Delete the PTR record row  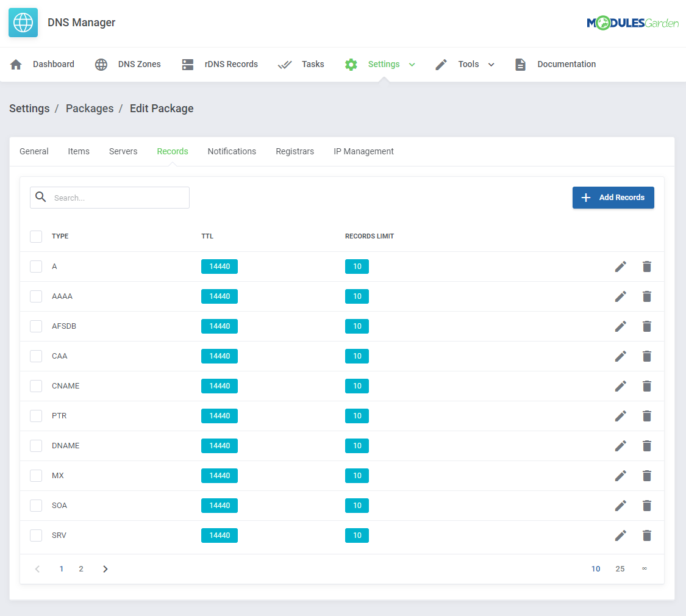coord(646,415)
